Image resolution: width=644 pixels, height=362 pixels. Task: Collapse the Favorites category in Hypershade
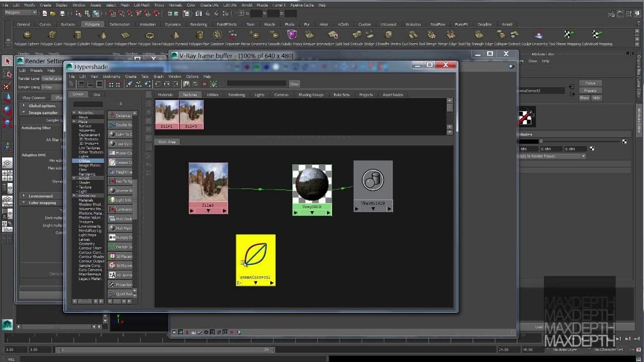[x=74, y=113]
